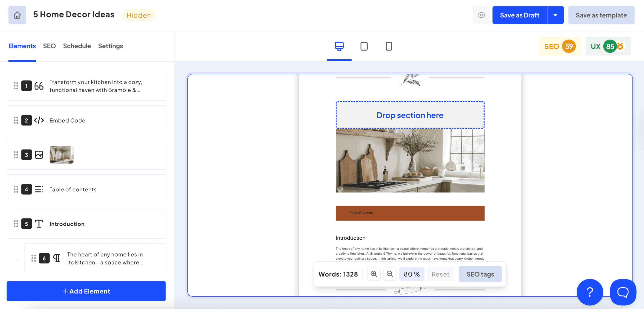Click the Hidden status badge
Viewport: 644px width, 309px height.
[139, 15]
